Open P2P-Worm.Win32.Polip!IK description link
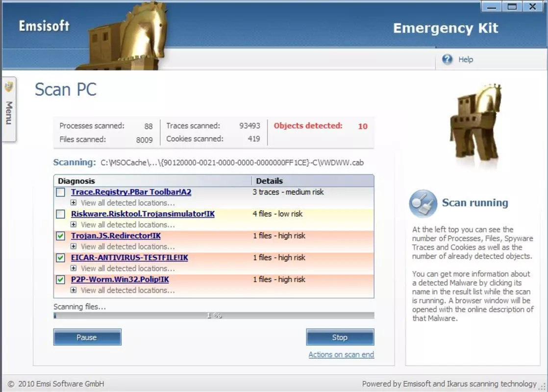548x392 pixels. tap(120, 279)
